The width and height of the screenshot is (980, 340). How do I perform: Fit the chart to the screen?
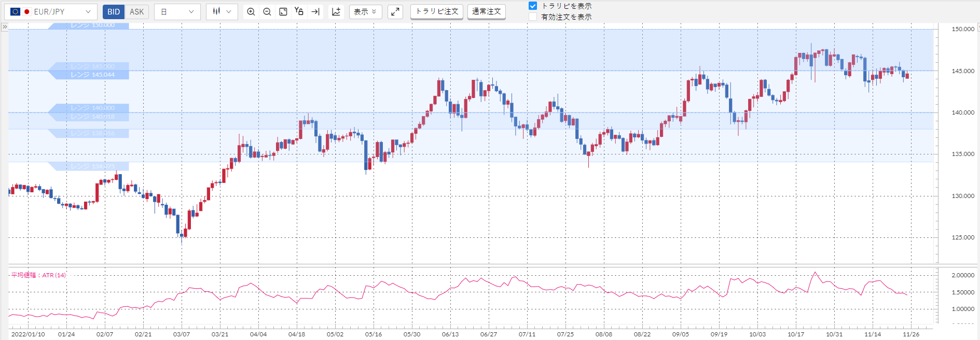click(283, 11)
